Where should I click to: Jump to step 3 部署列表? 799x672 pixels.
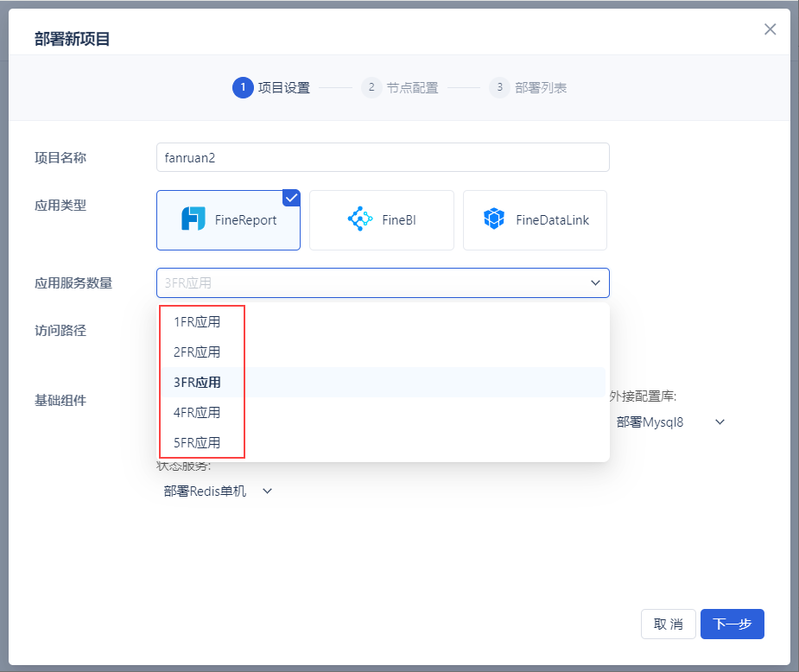click(x=528, y=87)
